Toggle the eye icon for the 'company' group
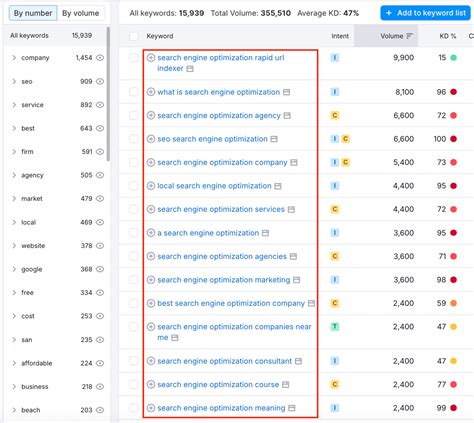The height and width of the screenshot is (423, 474). [100, 58]
